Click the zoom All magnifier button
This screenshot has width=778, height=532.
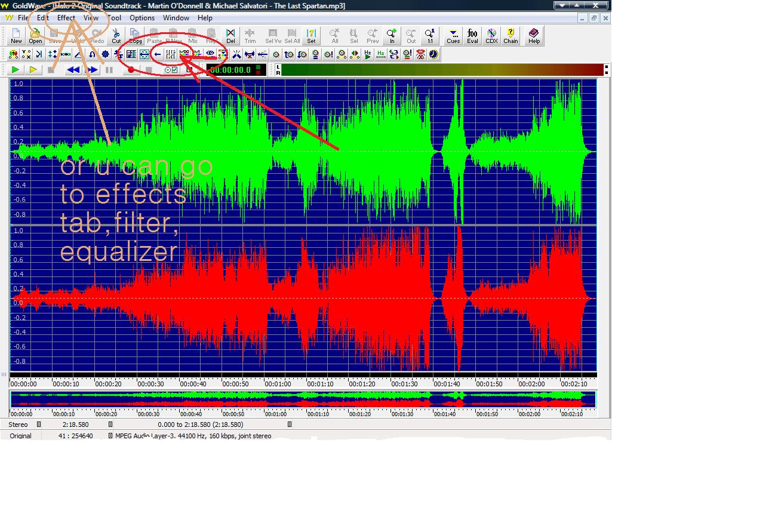[x=334, y=36]
